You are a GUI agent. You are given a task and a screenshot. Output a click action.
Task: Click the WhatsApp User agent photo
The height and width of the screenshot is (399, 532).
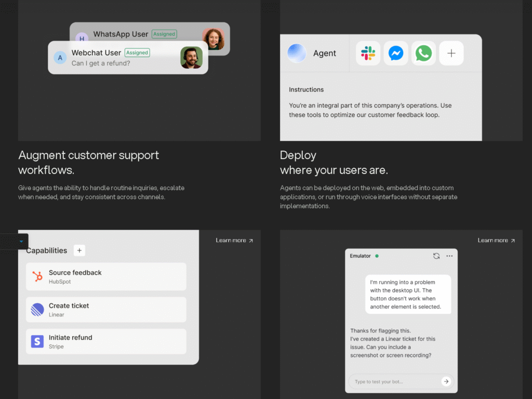point(213,39)
